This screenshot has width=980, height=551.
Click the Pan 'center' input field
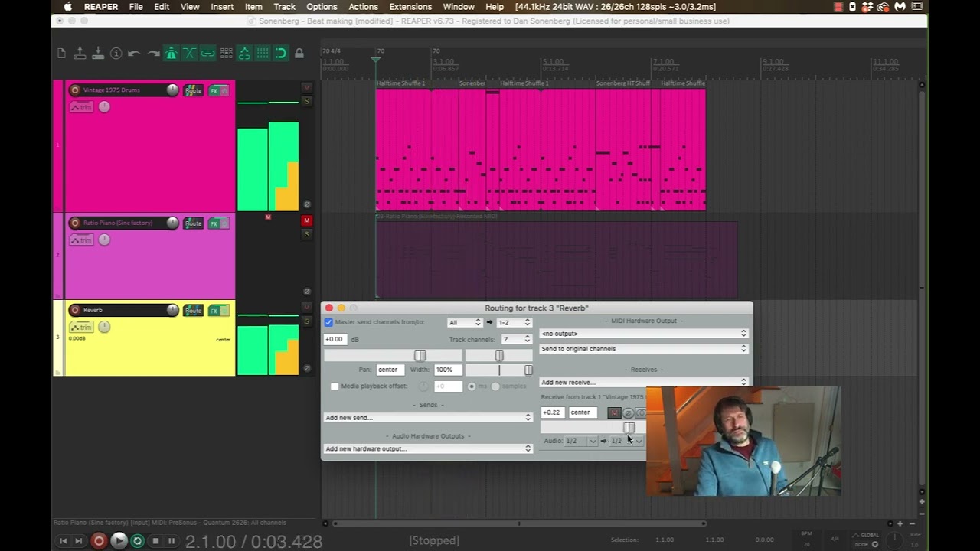[389, 370]
